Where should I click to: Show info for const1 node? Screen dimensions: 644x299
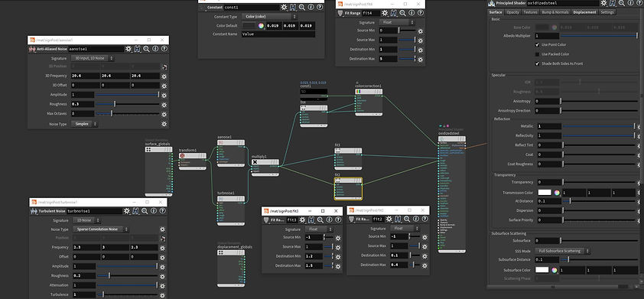pos(311,8)
